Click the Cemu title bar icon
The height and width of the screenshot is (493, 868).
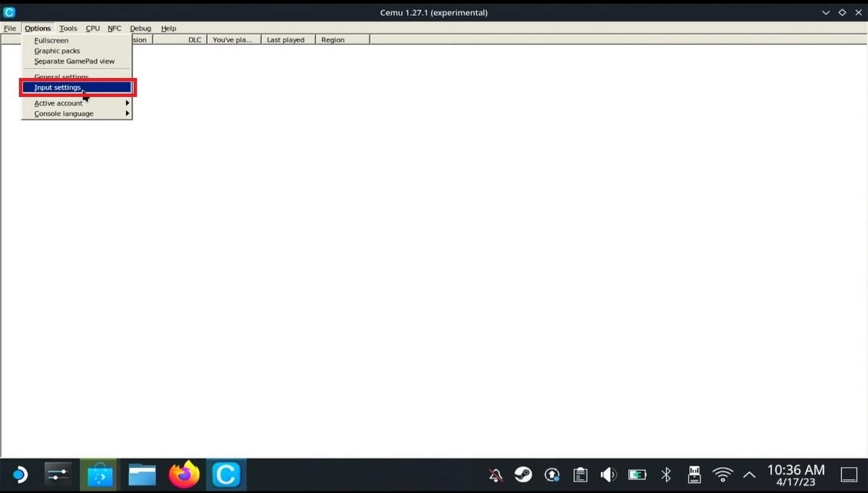pyautogui.click(x=9, y=12)
